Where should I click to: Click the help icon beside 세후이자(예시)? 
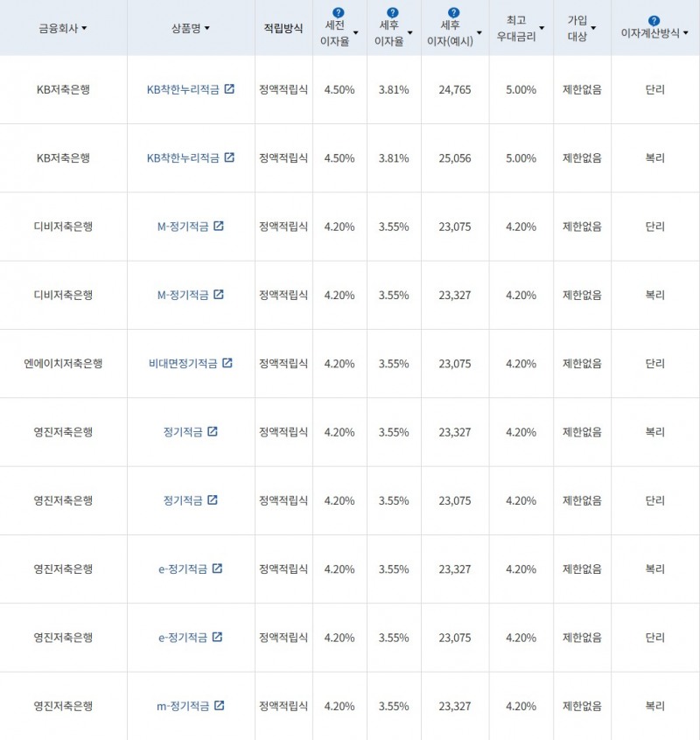tap(452, 10)
